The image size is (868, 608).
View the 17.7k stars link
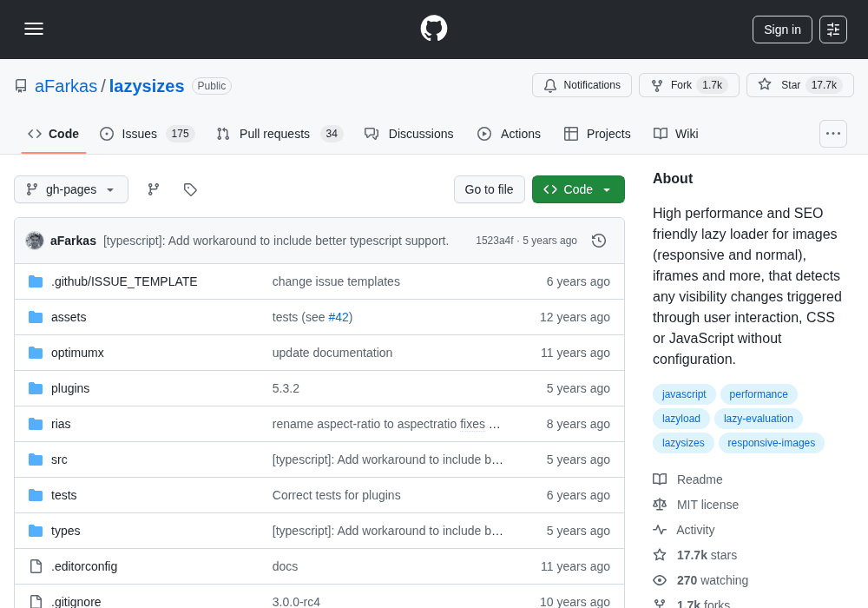pyautogui.click(x=695, y=555)
